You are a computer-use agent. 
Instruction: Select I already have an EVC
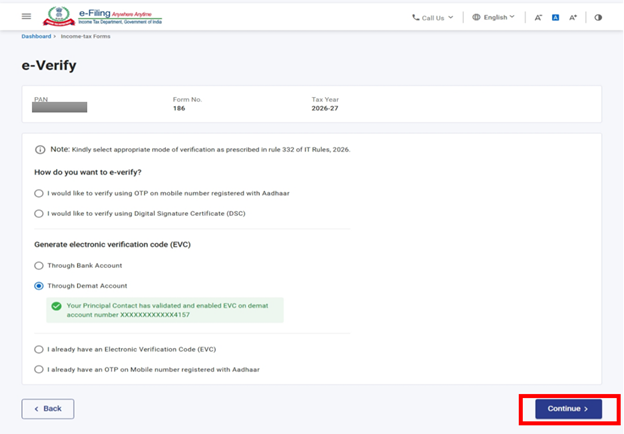coord(39,349)
